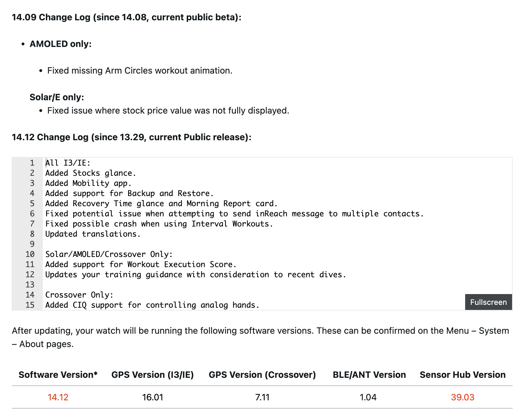Image resolution: width=520 pixels, height=420 pixels.
Task: Click the Sensor Hub Version column header
Action: click(x=462, y=375)
